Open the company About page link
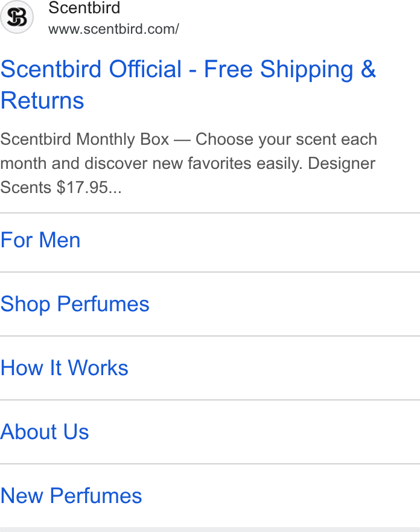Viewport: 420px width, 532px height. pos(210,432)
